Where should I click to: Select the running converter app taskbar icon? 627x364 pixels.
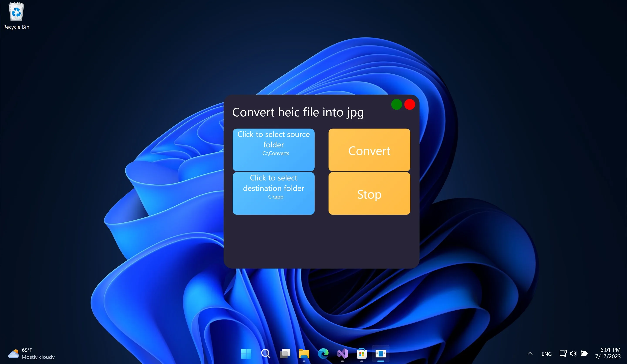click(x=381, y=354)
